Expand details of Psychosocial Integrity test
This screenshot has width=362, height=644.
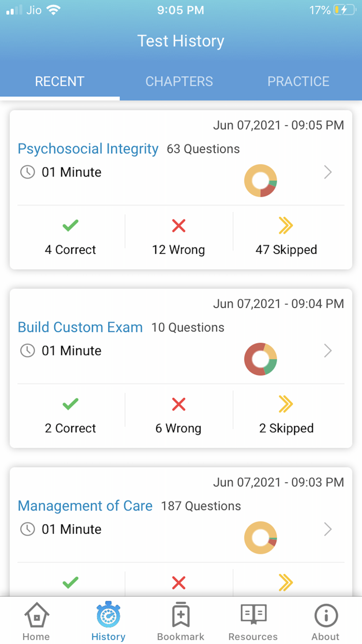click(328, 173)
